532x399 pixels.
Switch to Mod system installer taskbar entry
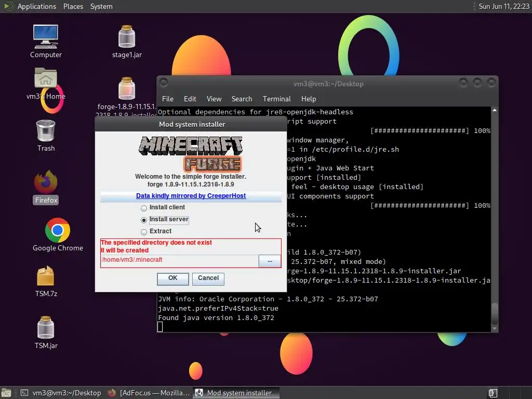tap(236, 393)
